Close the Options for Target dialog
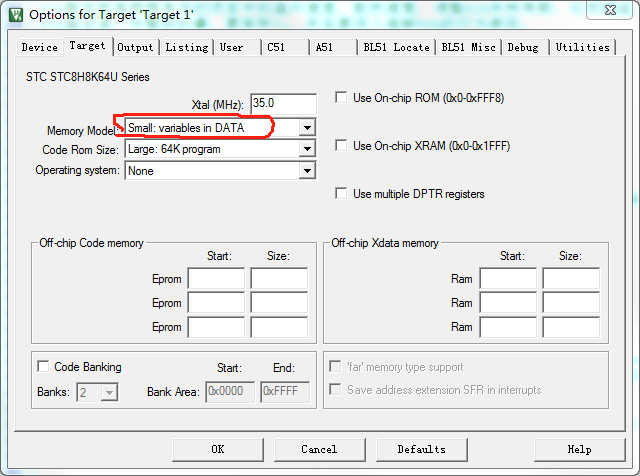 tap(610, 10)
